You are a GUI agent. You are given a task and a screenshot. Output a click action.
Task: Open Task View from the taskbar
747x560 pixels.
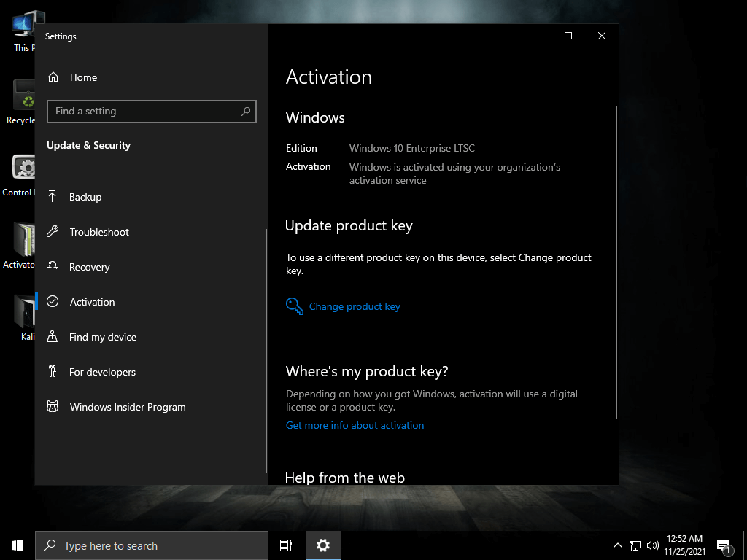(286, 545)
